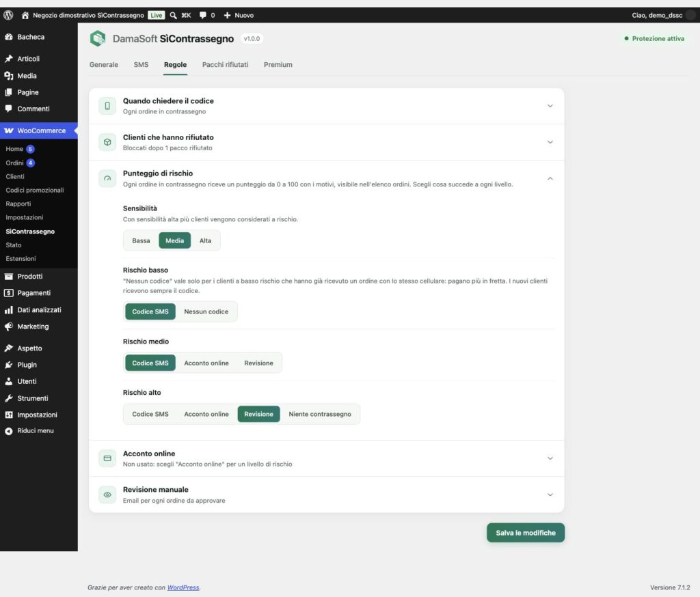Open the Pacchi rifiutati tab

[225, 65]
